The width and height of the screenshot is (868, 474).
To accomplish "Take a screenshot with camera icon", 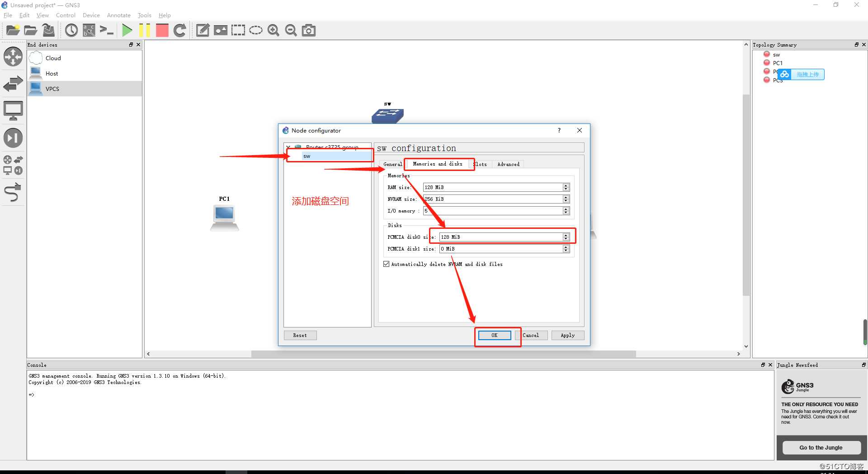I will (309, 30).
